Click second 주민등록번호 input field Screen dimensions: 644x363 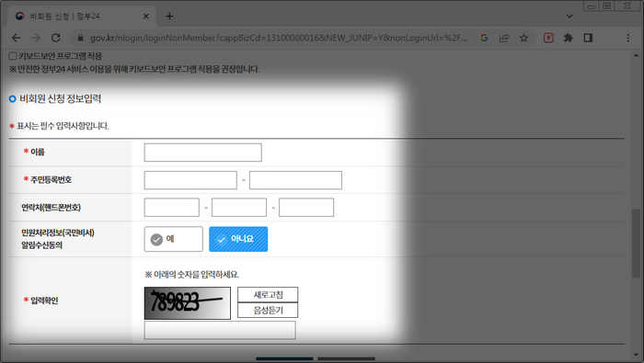(x=295, y=180)
